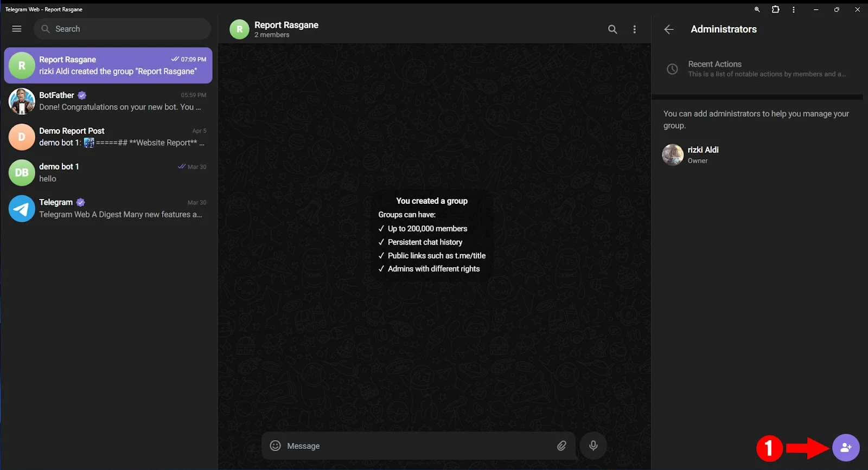Click the green DB avatar of demo bot 1
The height and width of the screenshot is (470, 868).
coord(22,173)
